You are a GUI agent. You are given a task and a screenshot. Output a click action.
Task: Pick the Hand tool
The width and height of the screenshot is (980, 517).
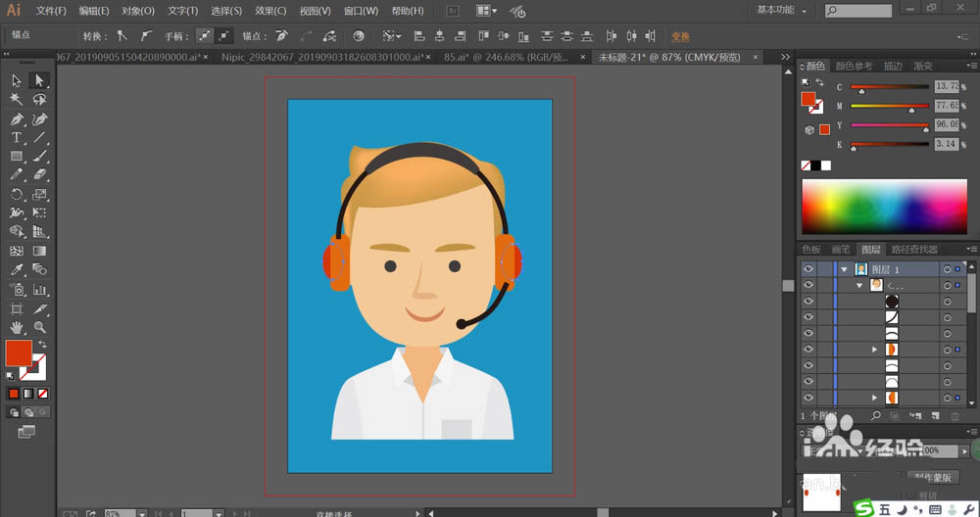click(17, 327)
